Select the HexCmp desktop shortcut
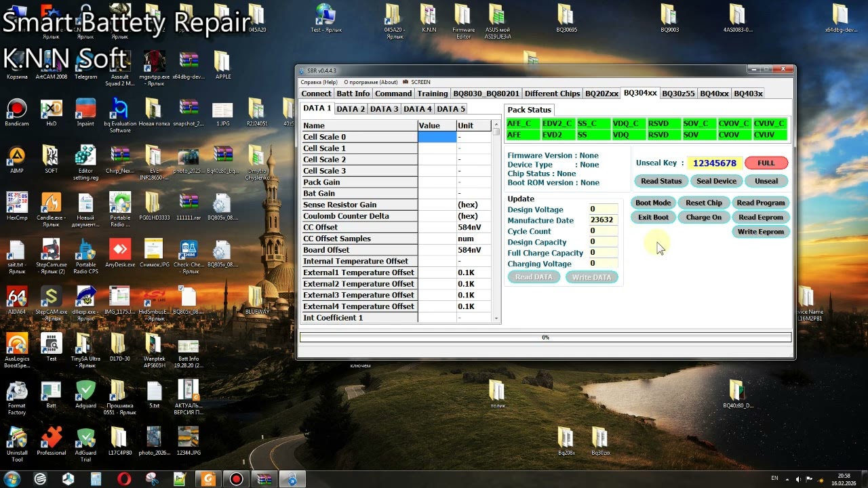The image size is (868, 488). click(x=16, y=207)
